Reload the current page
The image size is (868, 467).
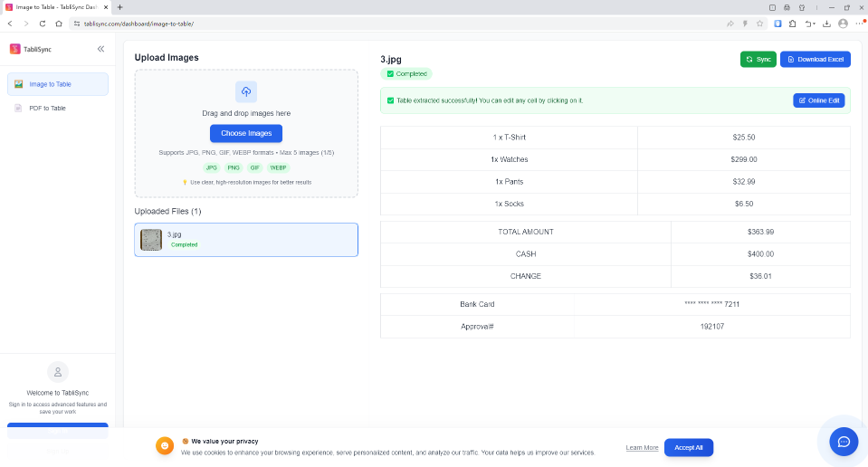pyautogui.click(x=42, y=24)
